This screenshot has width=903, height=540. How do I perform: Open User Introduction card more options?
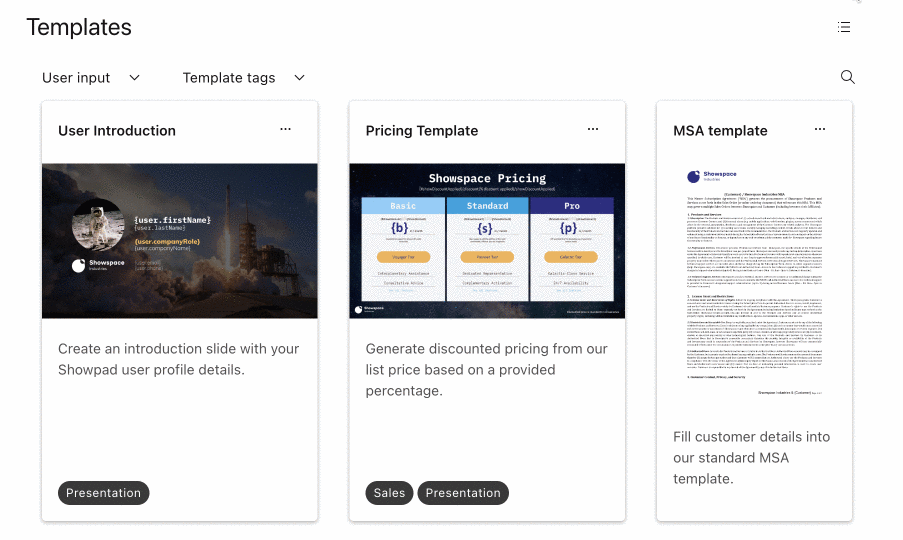pos(285,130)
